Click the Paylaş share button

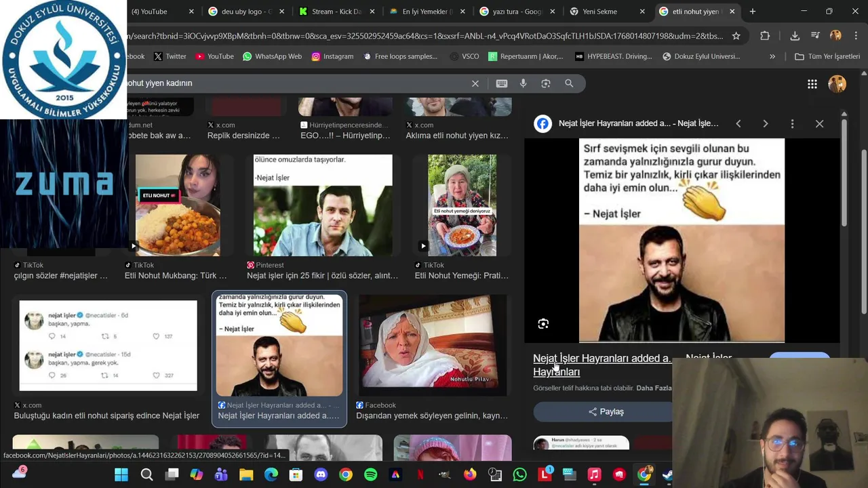tap(606, 411)
